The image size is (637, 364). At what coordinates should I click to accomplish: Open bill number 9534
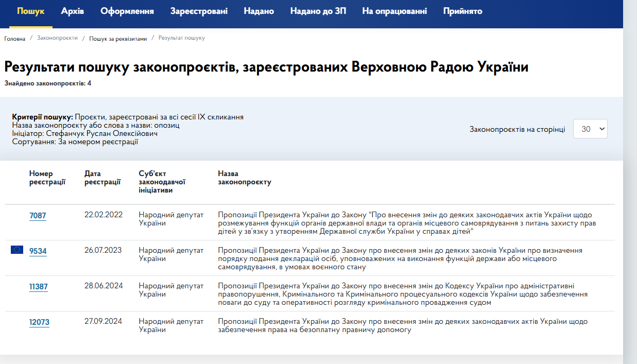coord(38,251)
